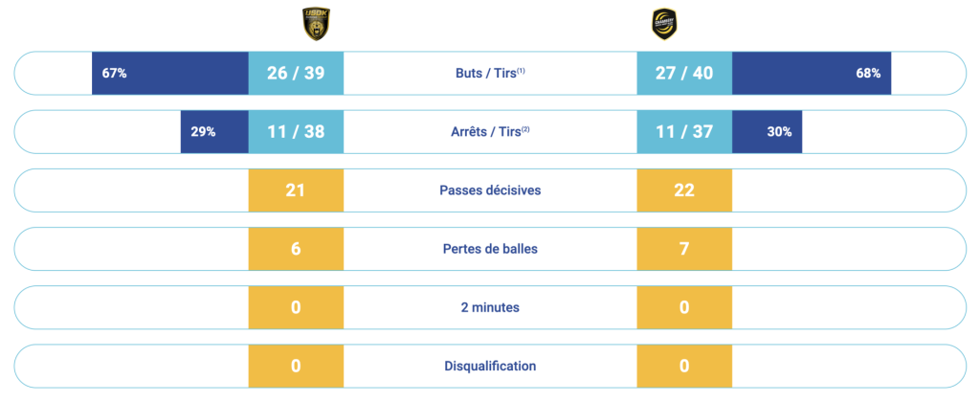Click the 26 / 39 goals cell
Viewport: 980px width, 402px height.
click(296, 73)
